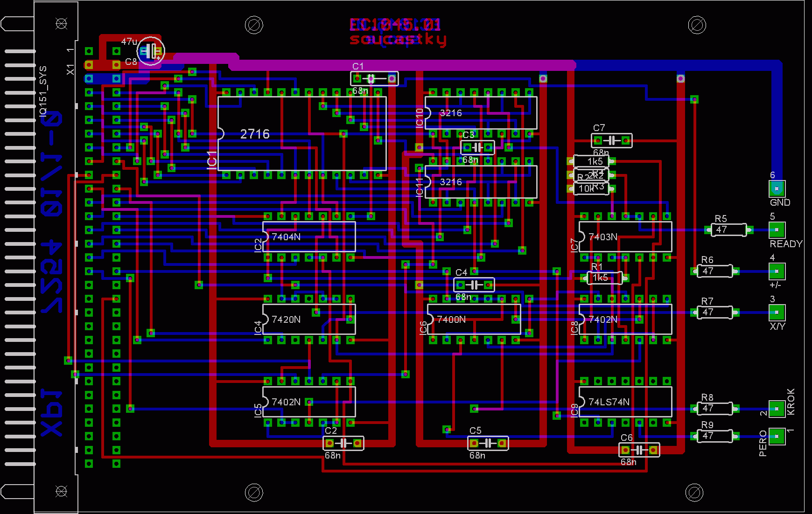This screenshot has width=812, height=514.
Task: Click the 47u electrolytic capacitor C8 symbol
Action: (x=150, y=51)
